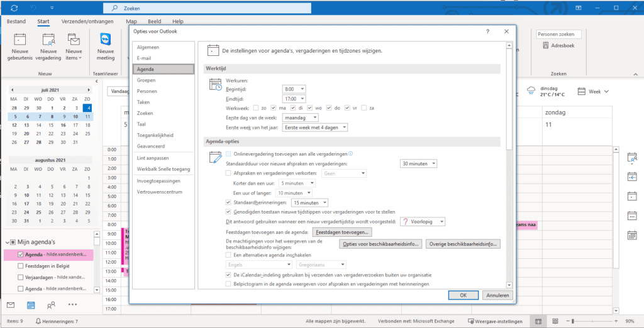Click the top calendar-people icon in right sidebar
This screenshot has width=644, height=328.
[x=632, y=158]
